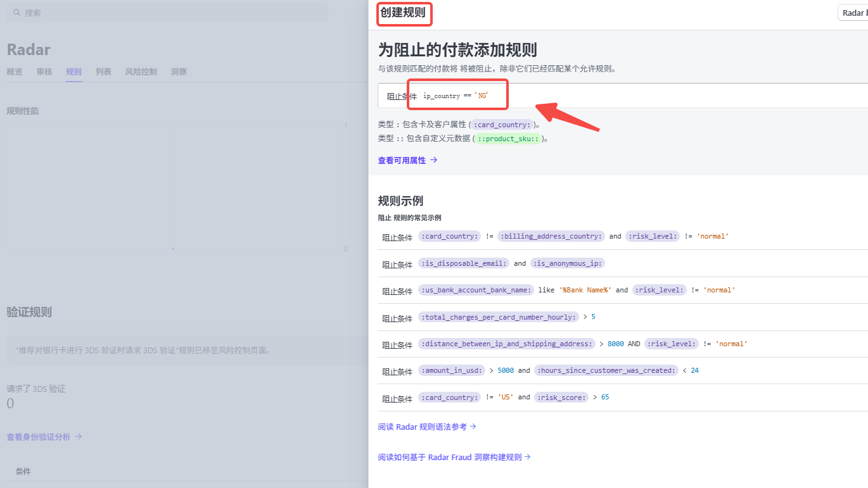
Task: Open the 审核 tab
Action: pyautogui.click(x=44, y=72)
